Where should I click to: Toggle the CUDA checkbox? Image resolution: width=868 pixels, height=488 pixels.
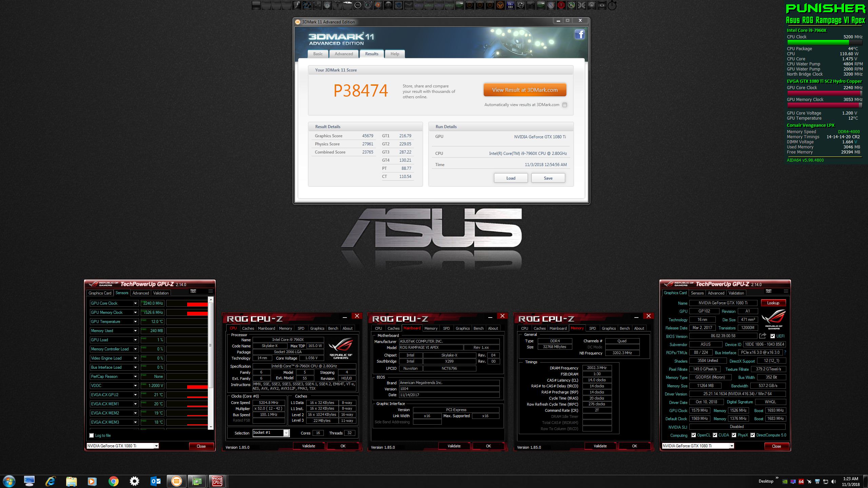pos(715,435)
